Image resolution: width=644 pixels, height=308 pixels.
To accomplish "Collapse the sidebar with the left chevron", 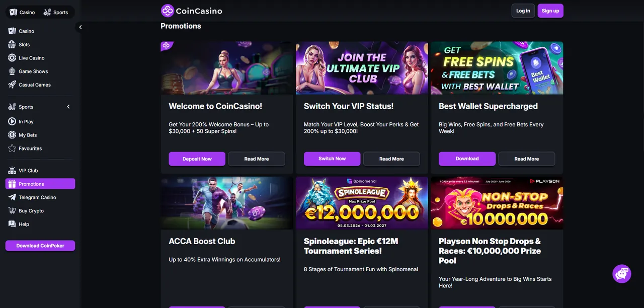I will coord(80,27).
